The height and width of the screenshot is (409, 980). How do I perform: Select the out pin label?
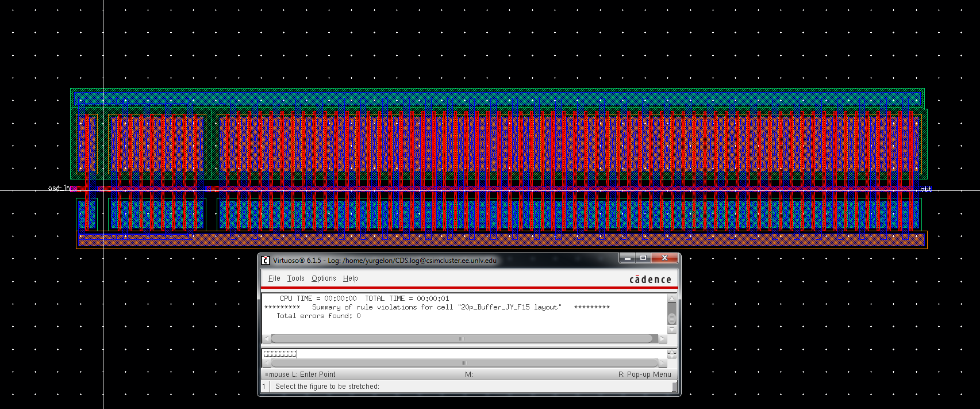click(x=925, y=189)
